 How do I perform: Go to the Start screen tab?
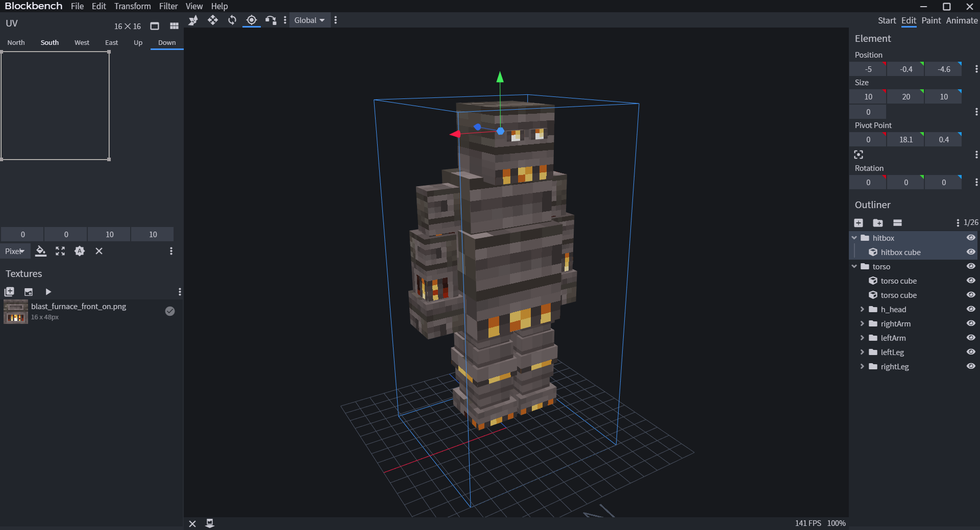pos(887,20)
